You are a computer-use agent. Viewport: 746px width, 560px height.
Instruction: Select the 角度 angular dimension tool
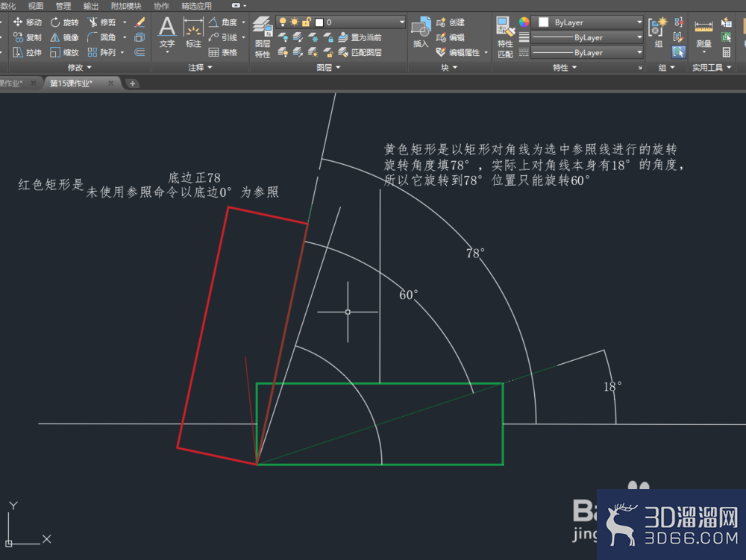(x=222, y=22)
